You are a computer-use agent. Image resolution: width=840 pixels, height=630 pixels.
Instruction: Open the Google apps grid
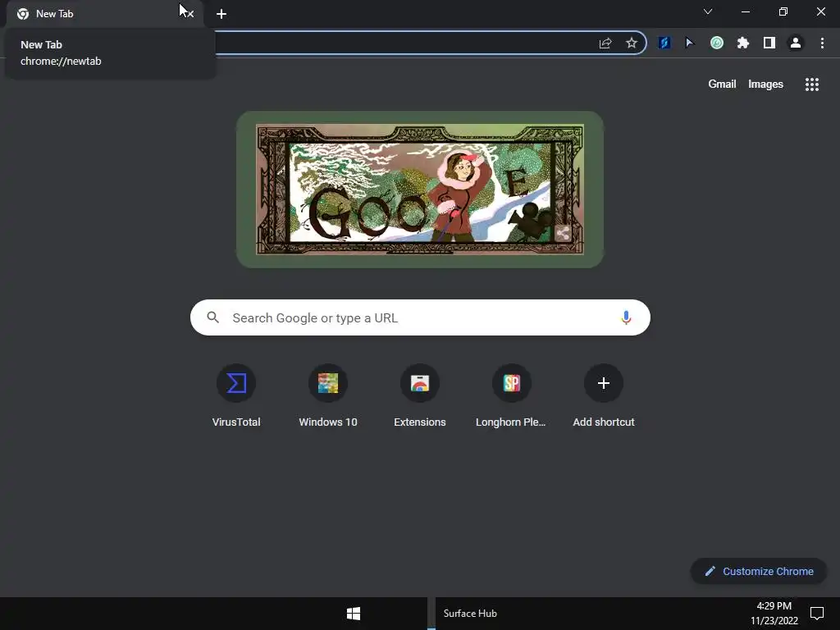(x=812, y=84)
